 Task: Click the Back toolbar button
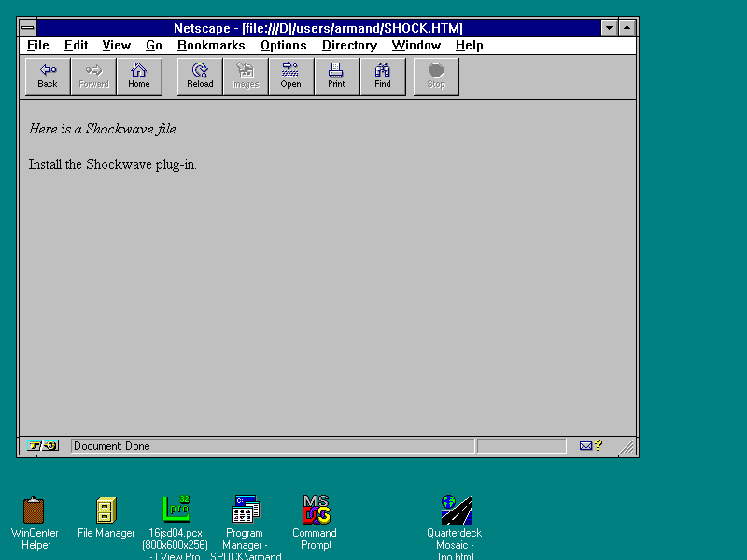[x=48, y=76]
